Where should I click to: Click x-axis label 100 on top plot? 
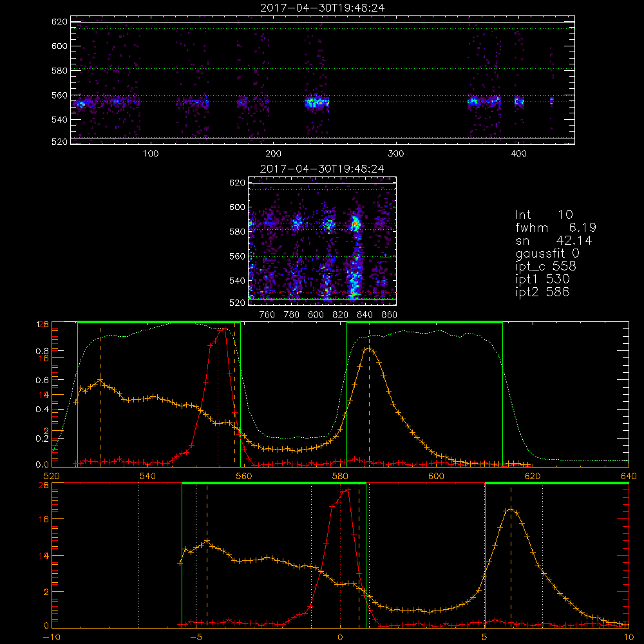click(151, 154)
